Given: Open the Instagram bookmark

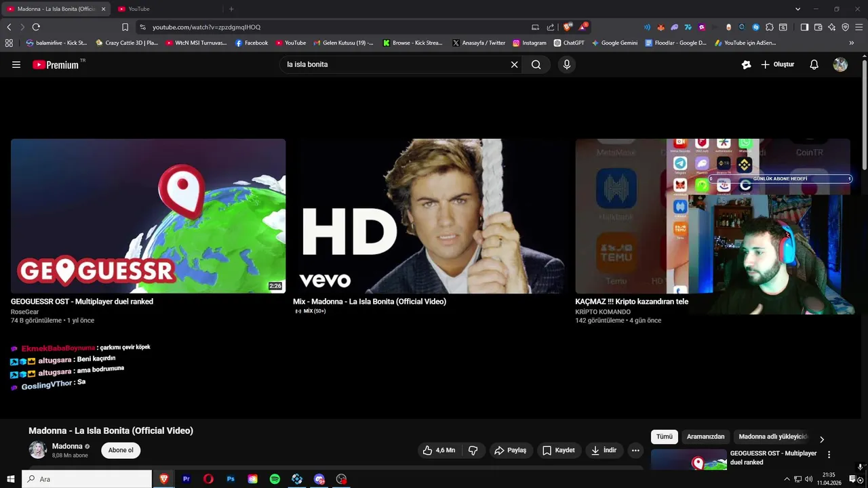Looking at the screenshot, I should coord(530,43).
